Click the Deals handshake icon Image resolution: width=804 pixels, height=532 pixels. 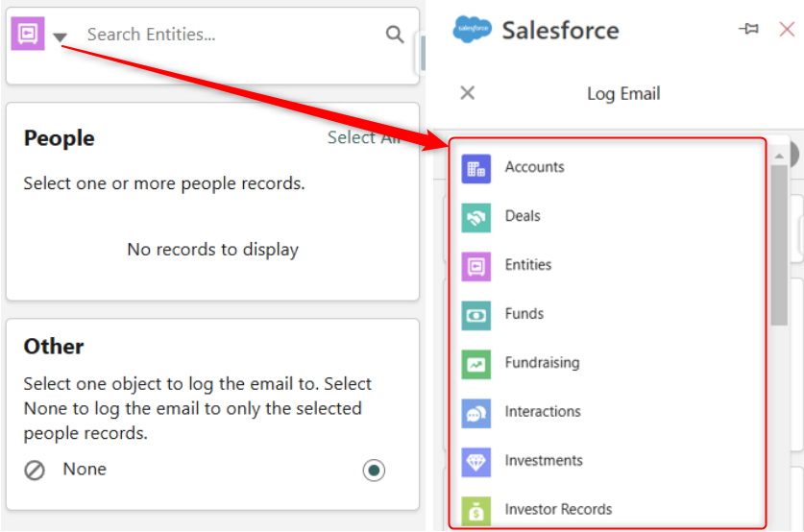[x=475, y=217]
